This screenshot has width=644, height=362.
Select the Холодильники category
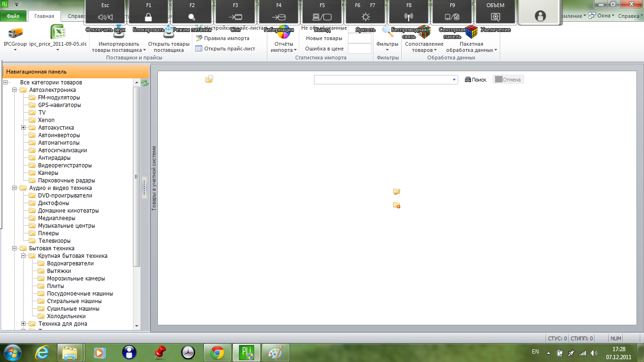pos(66,316)
